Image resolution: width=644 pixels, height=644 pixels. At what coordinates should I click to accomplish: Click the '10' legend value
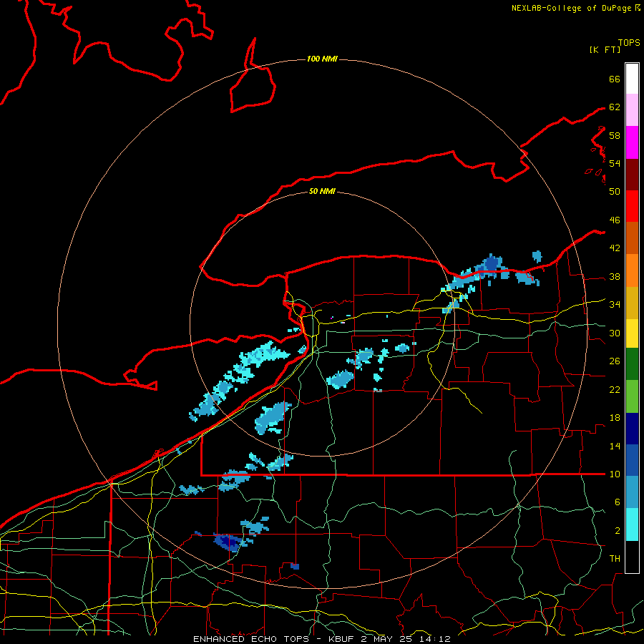(615, 474)
